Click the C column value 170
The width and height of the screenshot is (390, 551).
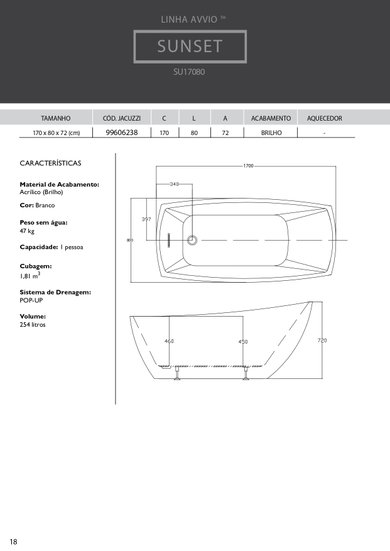(164, 133)
